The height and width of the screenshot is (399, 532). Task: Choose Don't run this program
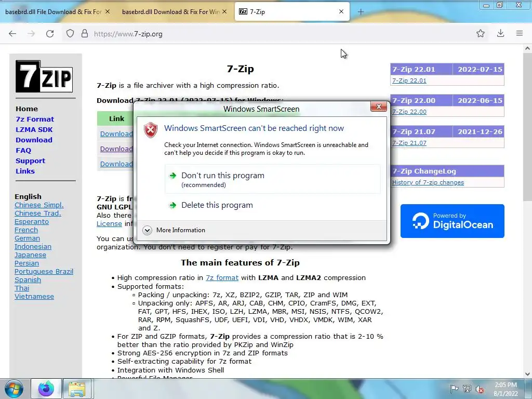(x=273, y=179)
